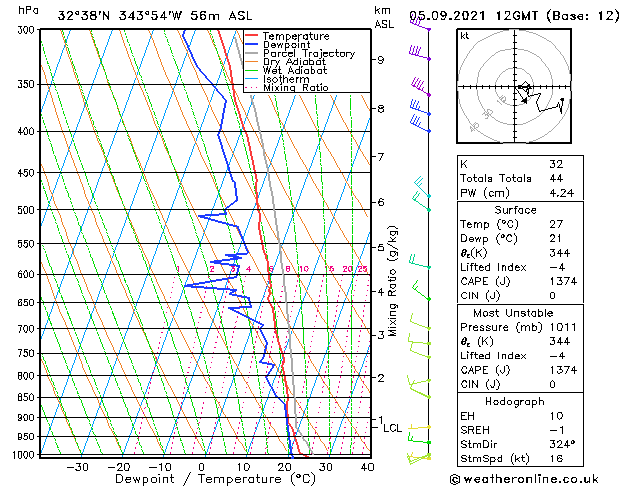
Task: Click the weatheronline.co.uk copyright link
Action: [524, 479]
